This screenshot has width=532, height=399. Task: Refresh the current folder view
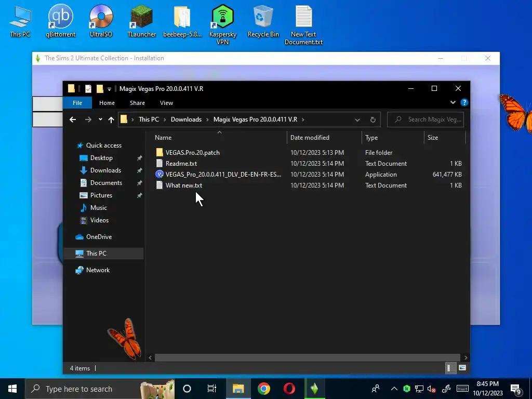(373, 119)
